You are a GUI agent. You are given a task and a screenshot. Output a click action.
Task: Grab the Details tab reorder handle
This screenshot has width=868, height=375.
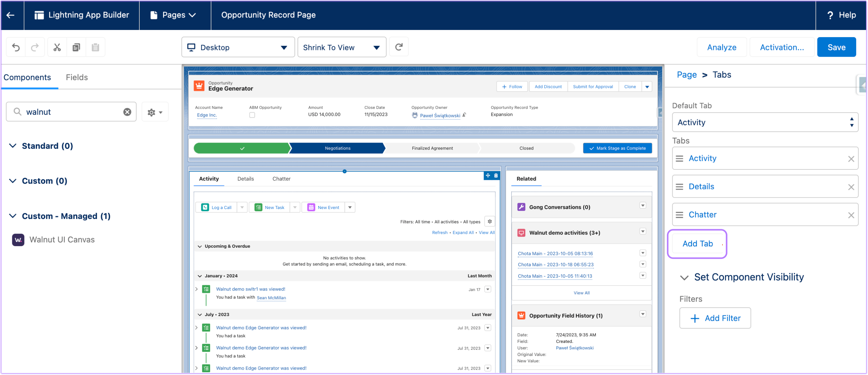(679, 187)
